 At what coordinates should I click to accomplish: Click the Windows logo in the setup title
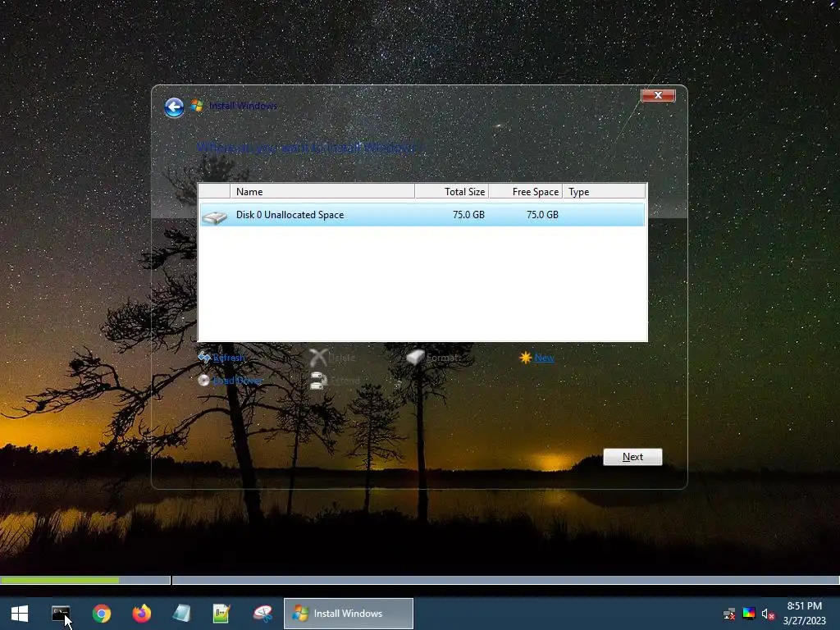point(197,106)
